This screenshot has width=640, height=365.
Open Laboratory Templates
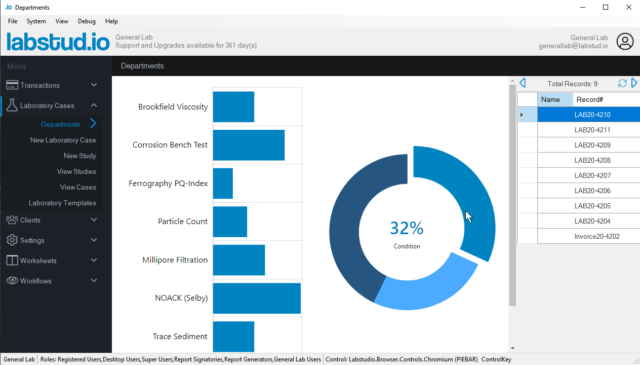(x=62, y=203)
